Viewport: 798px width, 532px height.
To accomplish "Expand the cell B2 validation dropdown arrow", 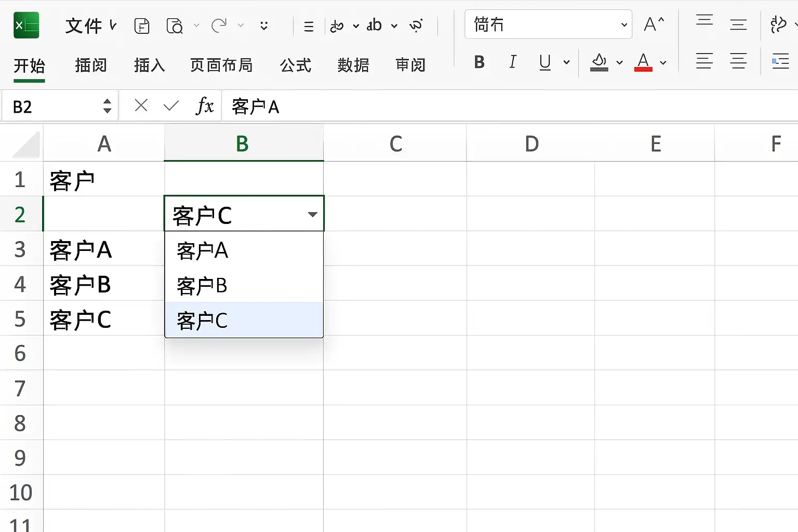I will click(x=312, y=215).
